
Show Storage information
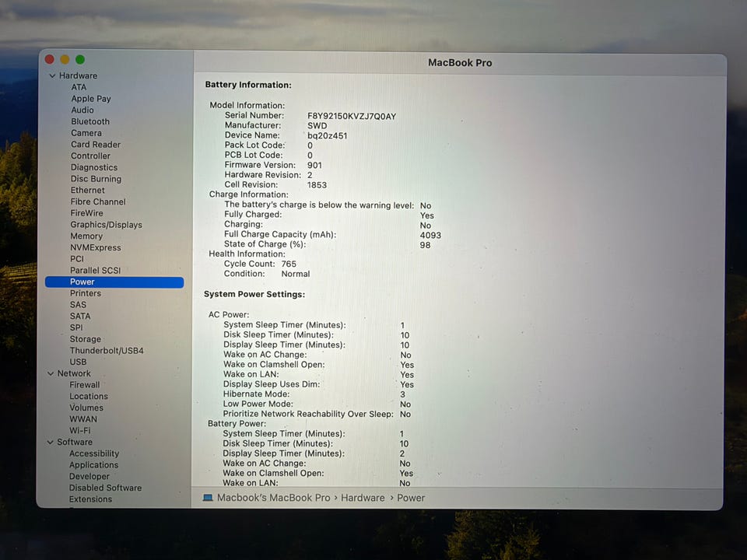[86, 339]
